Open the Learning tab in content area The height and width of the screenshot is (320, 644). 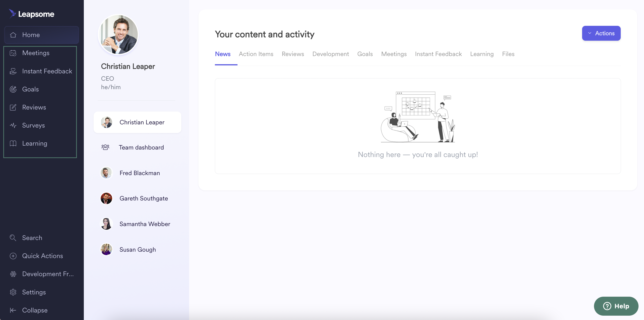(x=482, y=54)
